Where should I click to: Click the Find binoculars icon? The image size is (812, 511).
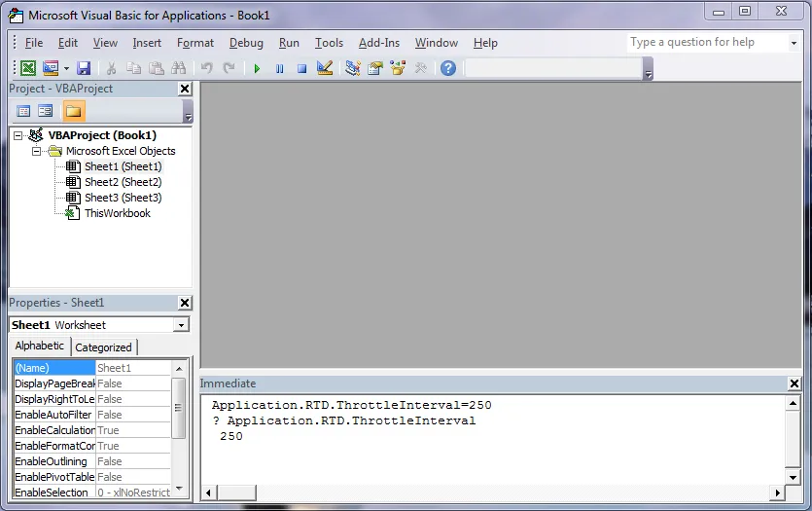(178, 68)
